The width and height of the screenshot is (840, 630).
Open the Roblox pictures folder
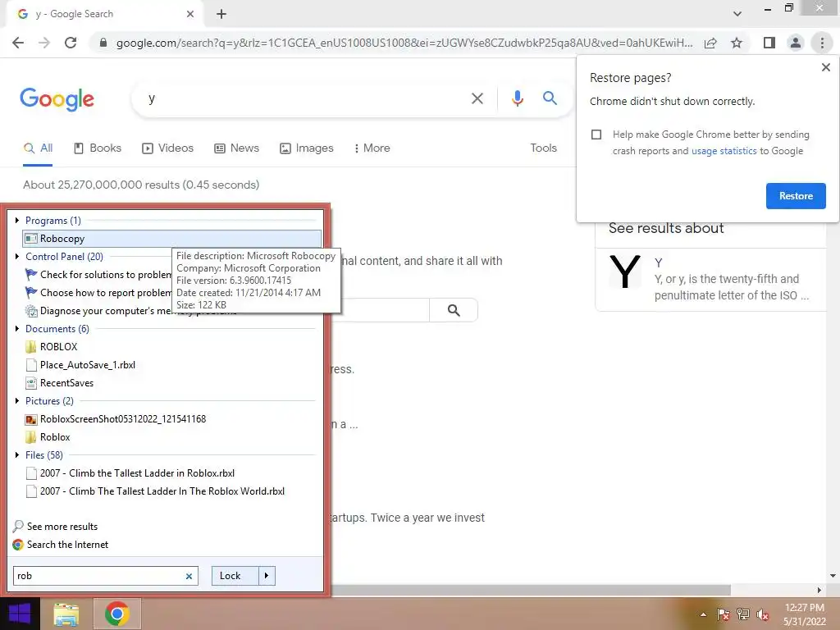[x=48, y=437]
